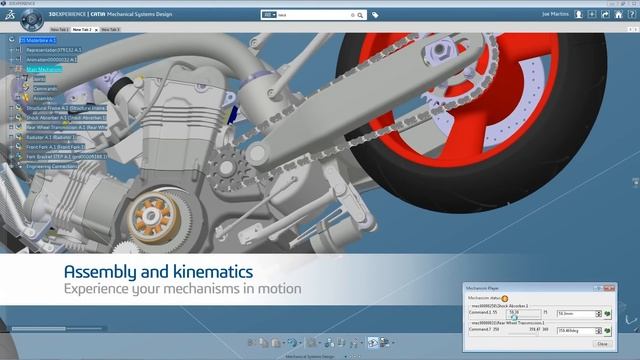This screenshot has height=360, width=640.
Task: Click inside the top search field
Action: pyautogui.click(x=313, y=15)
